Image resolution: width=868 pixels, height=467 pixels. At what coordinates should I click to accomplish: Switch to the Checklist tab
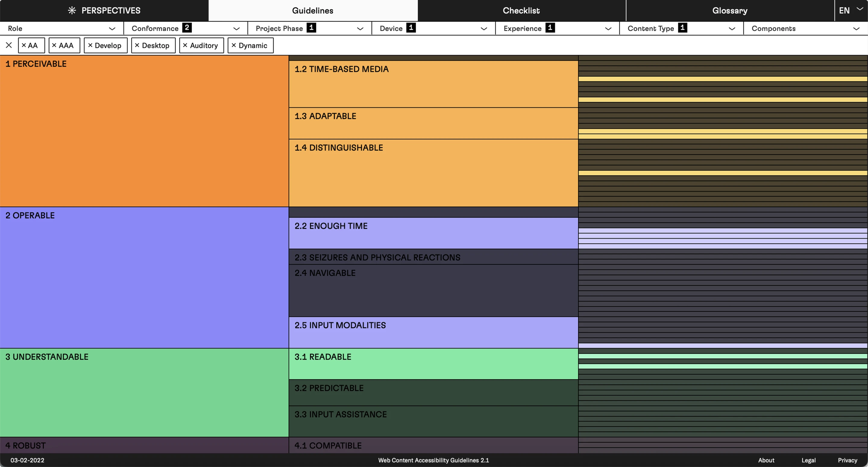tap(521, 11)
